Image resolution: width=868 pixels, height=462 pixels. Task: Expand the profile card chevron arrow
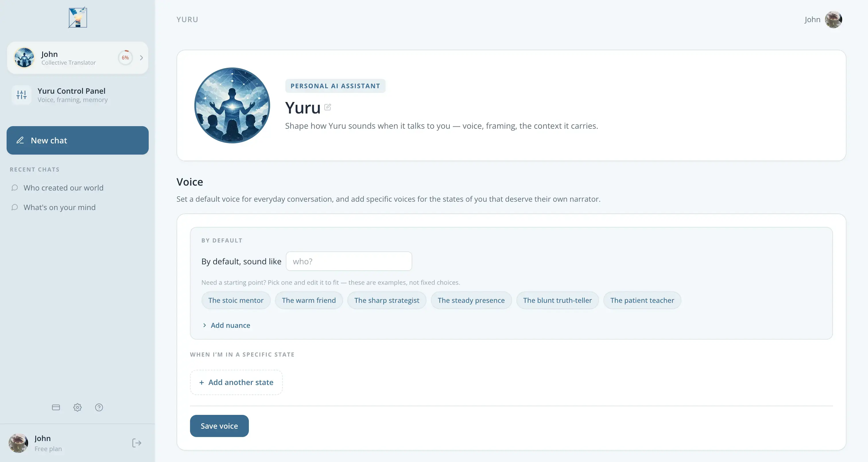142,58
